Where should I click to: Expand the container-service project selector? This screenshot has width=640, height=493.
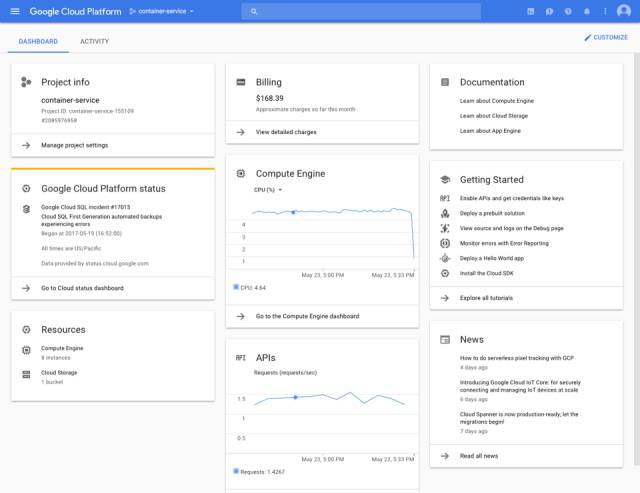point(162,11)
